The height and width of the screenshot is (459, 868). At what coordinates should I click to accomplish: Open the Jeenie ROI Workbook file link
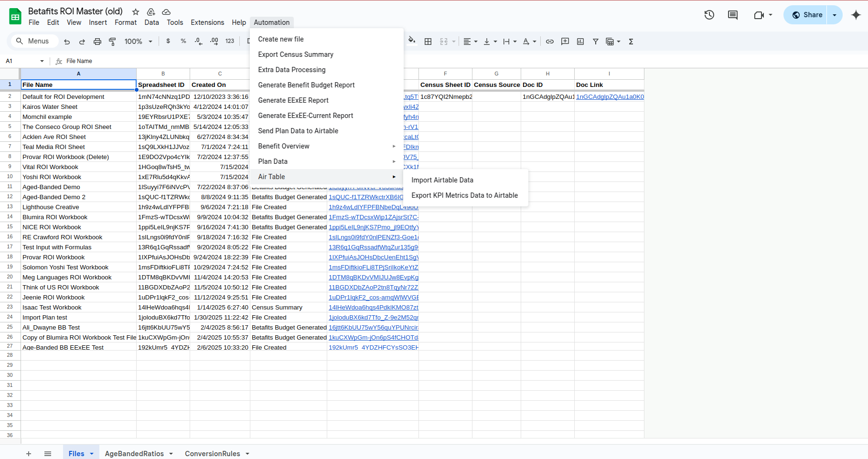pyautogui.click(x=373, y=298)
